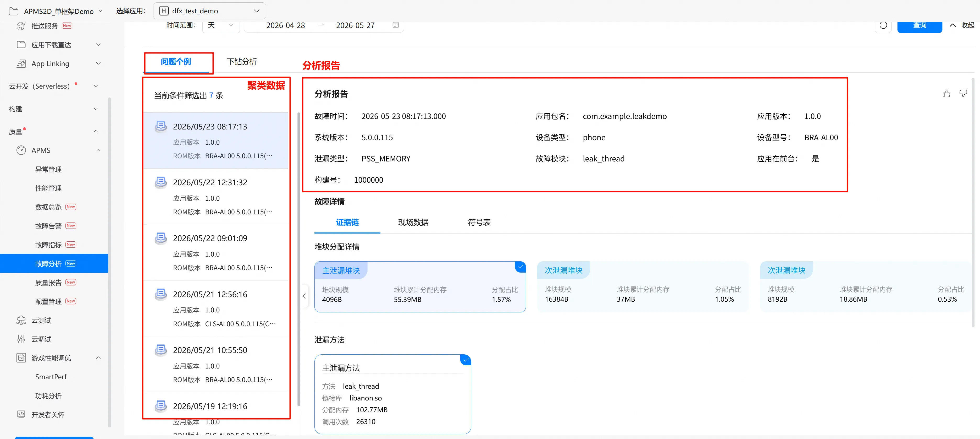This screenshot has height=439, width=980.
Task: Click the start date 2026-04-28 field
Action: [286, 25]
